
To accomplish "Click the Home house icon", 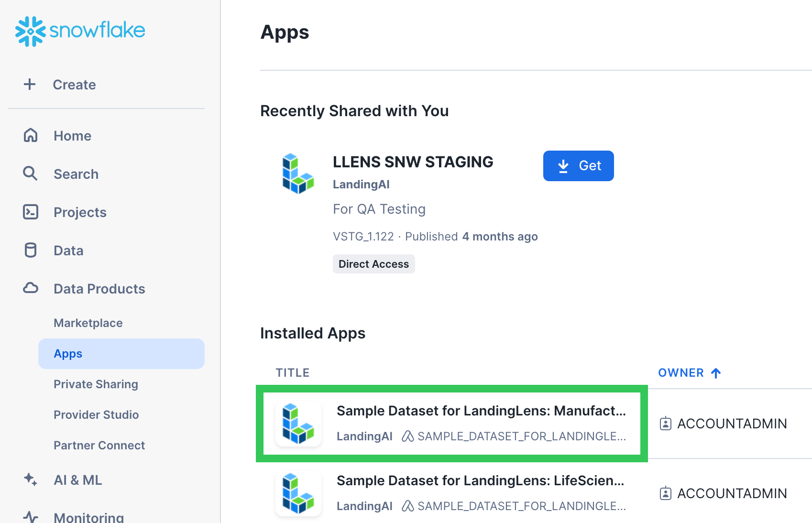I will point(31,136).
